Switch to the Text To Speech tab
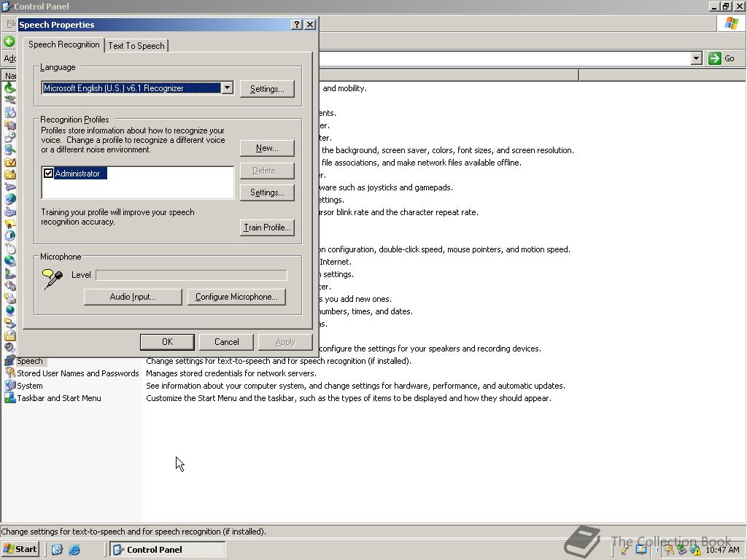This screenshot has width=747, height=560. point(136,46)
